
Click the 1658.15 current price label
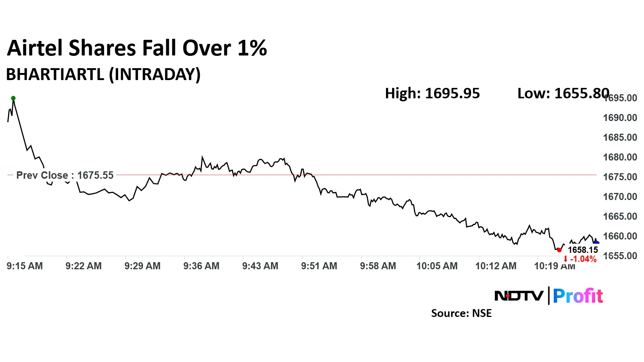click(583, 250)
